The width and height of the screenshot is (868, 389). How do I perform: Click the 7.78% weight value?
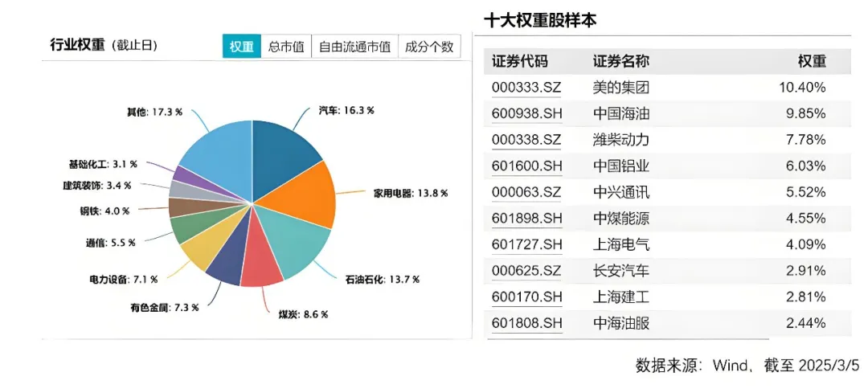pos(806,140)
